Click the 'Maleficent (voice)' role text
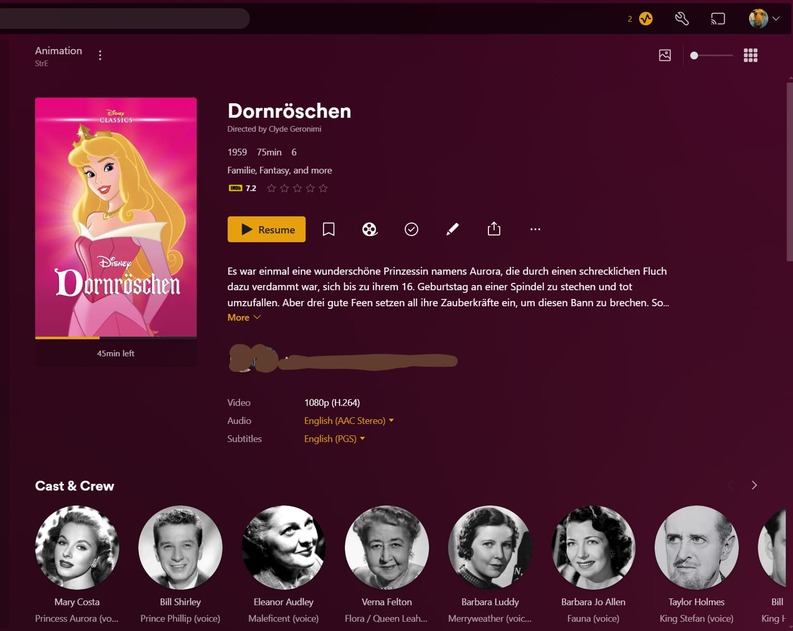This screenshot has height=631, width=793. [x=283, y=618]
